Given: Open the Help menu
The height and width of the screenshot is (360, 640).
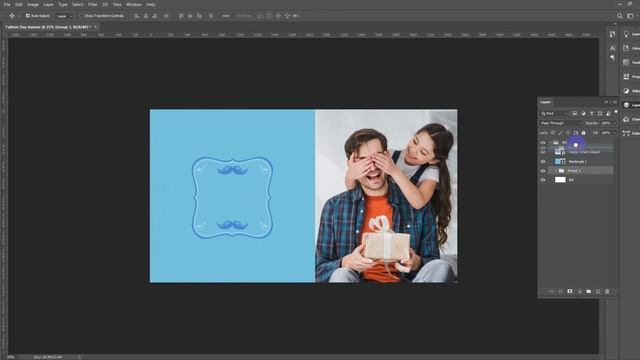Looking at the screenshot, I should click(151, 4).
